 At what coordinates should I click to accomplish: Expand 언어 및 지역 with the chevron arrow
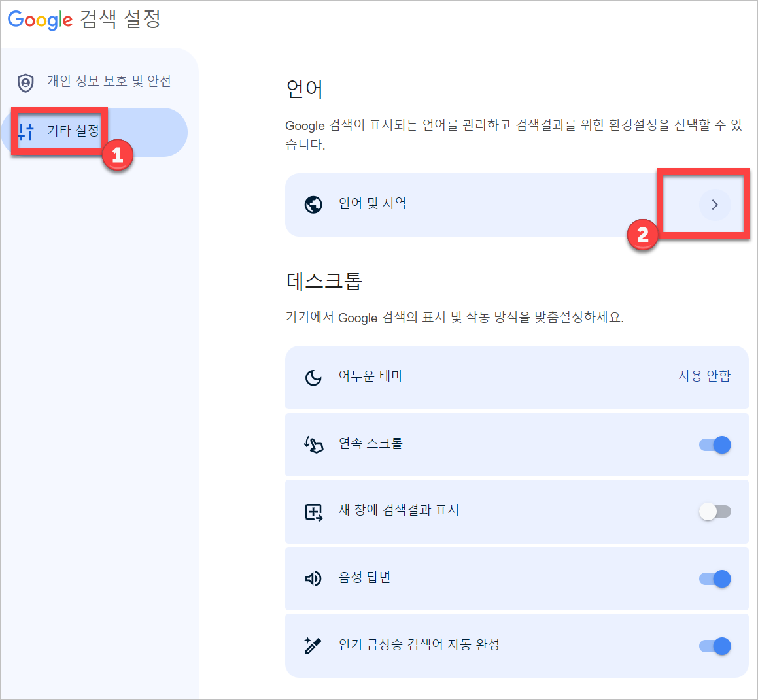(714, 205)
